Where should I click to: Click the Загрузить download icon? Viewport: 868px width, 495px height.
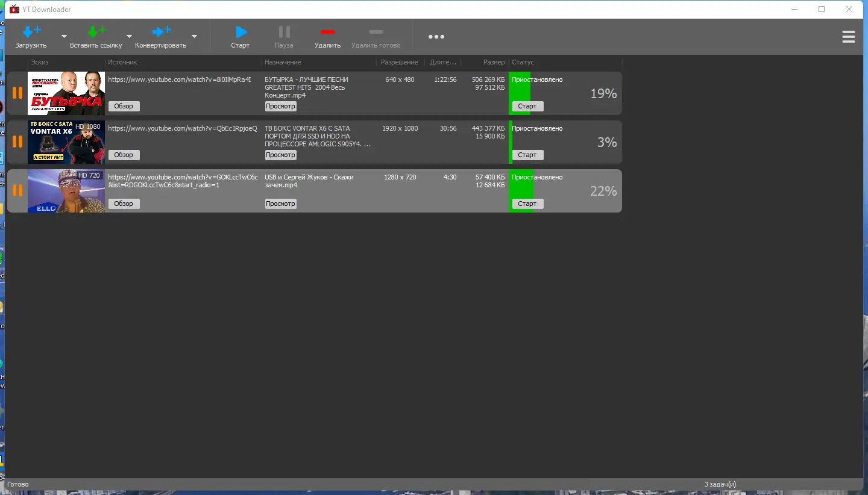[x=31, y=32]
